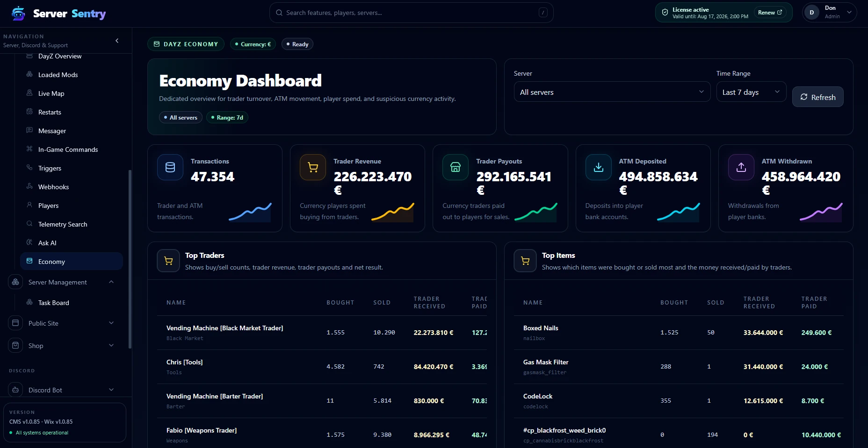Image resolution: width=868 pixels, height=448 pixels.
Task: Click the Transactions database icon
Action: click(x=170, y=167)
